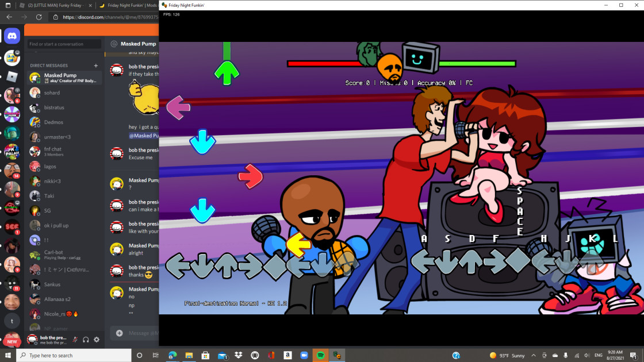This screenshot has width=644, height=362.
Task: Open Spotify from the taskbar
Action: point(321,355)
